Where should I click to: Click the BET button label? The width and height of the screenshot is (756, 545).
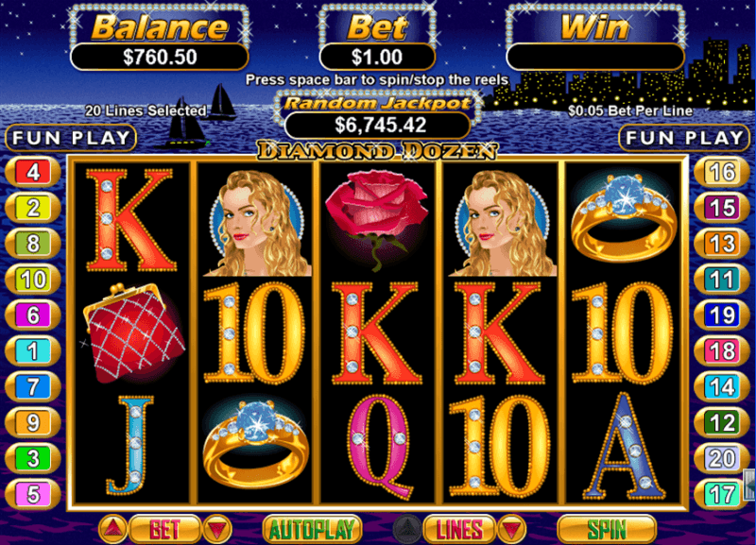(x=164, y=529)
